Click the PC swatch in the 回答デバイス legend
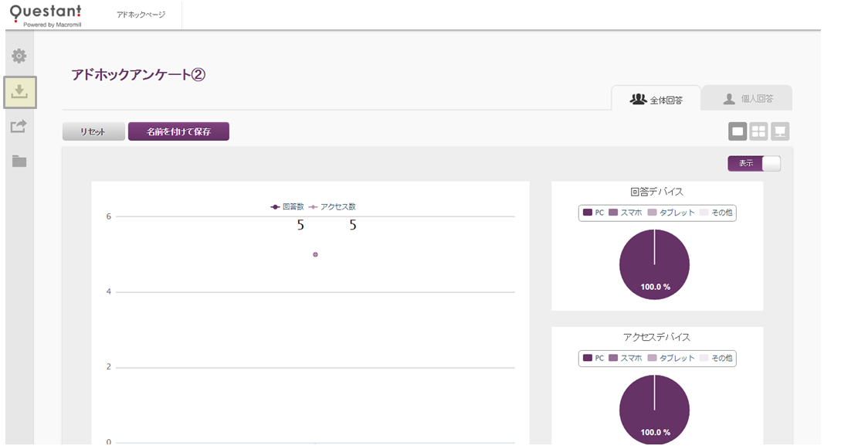Image resolution: width=868 pixels, height=446 pixels. (x=588, y=213)
